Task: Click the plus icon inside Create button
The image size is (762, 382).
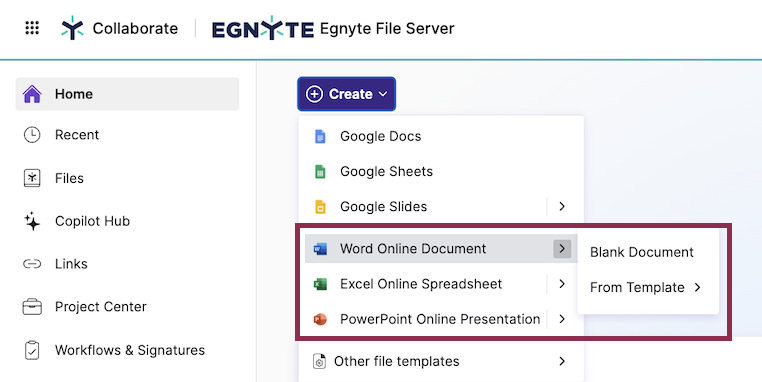Action: click(314, 94)
